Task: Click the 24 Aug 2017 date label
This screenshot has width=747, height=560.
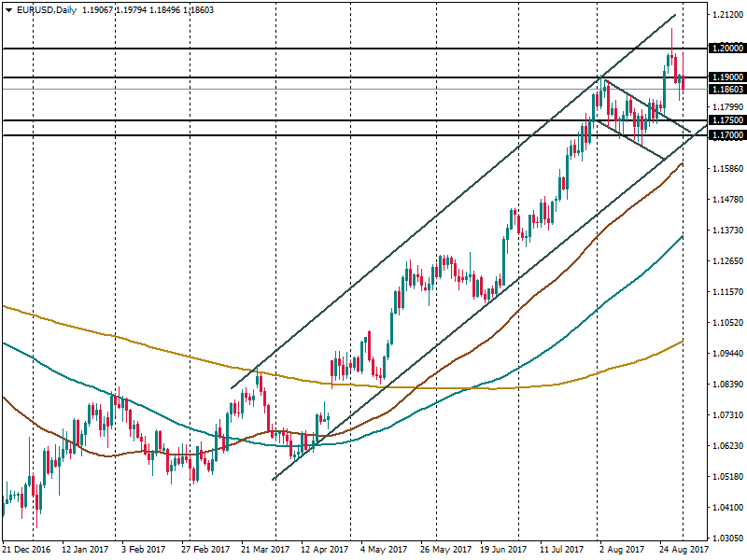Action: tap(684, 551)
